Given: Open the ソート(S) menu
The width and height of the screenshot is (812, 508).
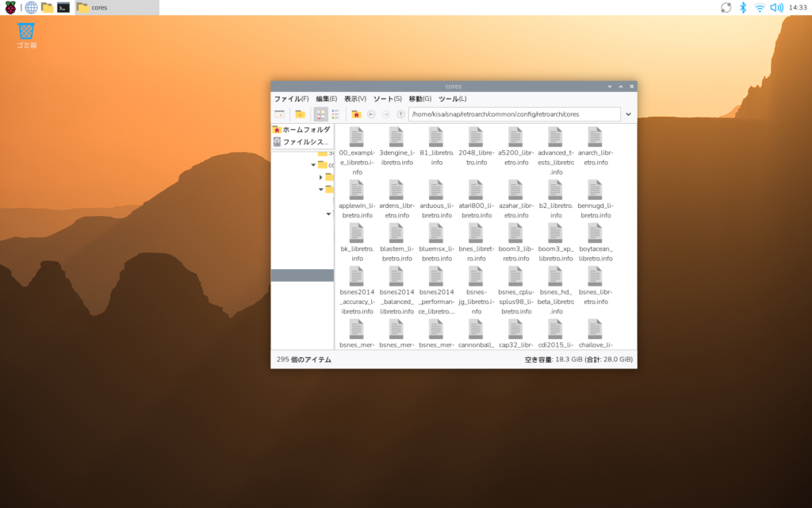Looking at the screenshot, I should [x=387, y=98].
